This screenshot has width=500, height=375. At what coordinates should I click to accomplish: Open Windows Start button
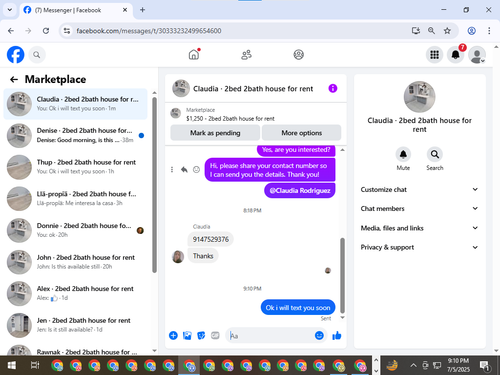11,365
